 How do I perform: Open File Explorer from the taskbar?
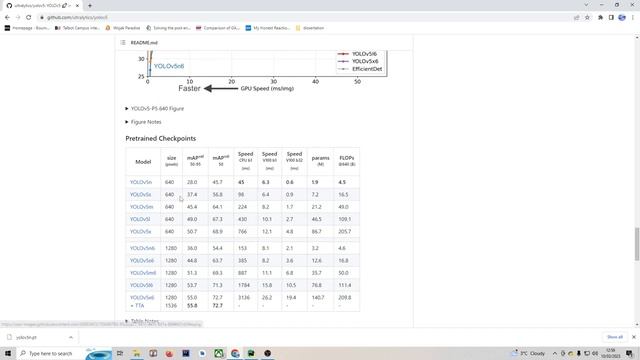click(x=137, y=353)
